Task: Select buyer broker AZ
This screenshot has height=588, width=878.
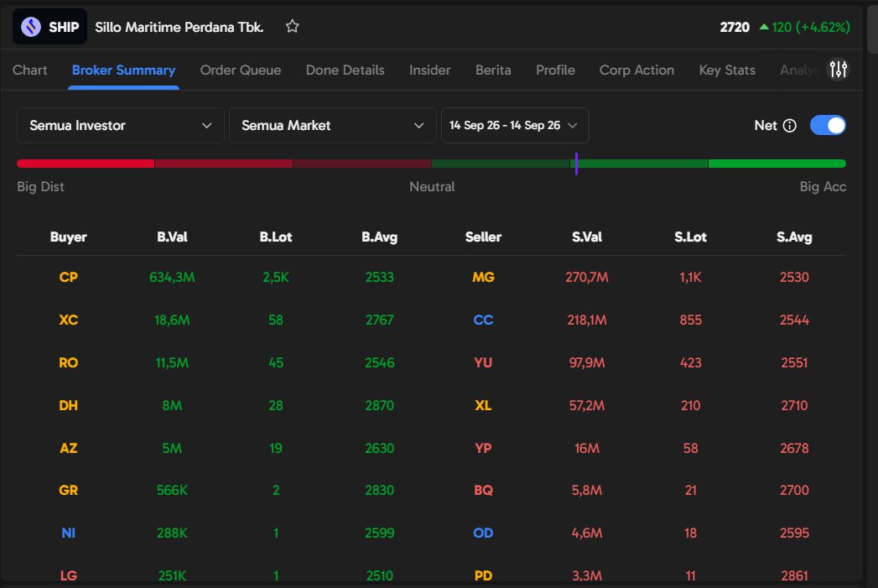Action: tap(68, 448)
